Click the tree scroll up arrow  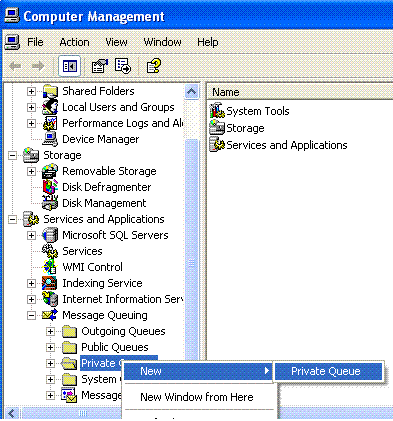[191, 91]
